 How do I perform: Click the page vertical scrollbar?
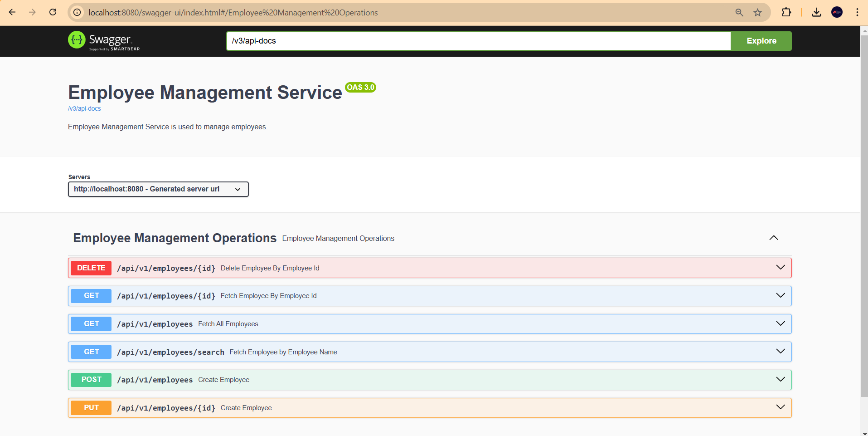(x=864, y=216)
